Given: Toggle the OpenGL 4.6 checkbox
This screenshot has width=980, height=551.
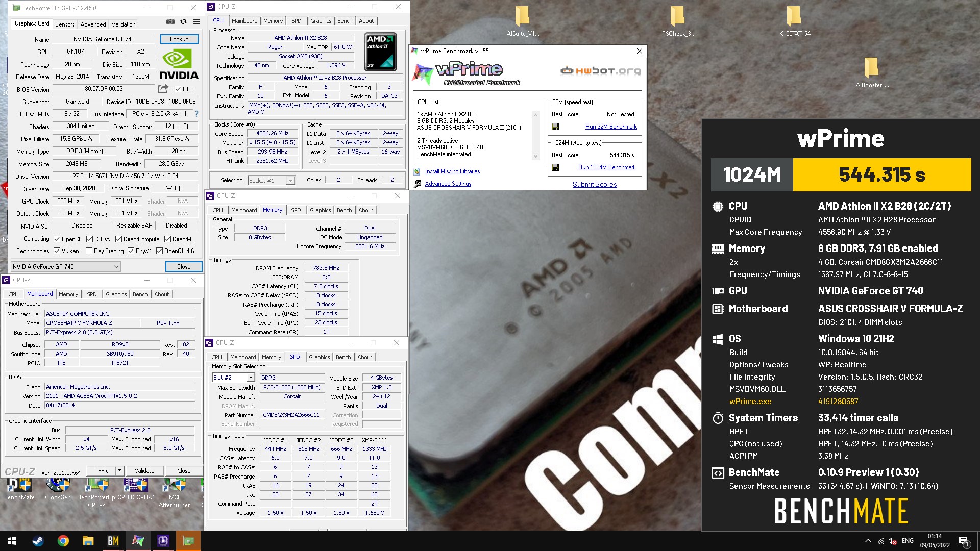Looking at the screenshot, I should [x=159, y=251].
